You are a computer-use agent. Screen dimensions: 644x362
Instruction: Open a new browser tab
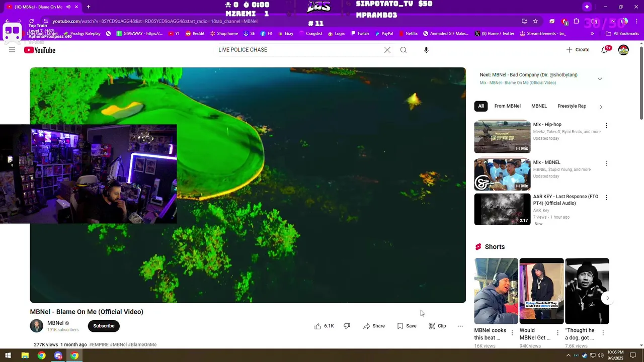(88, 7)
